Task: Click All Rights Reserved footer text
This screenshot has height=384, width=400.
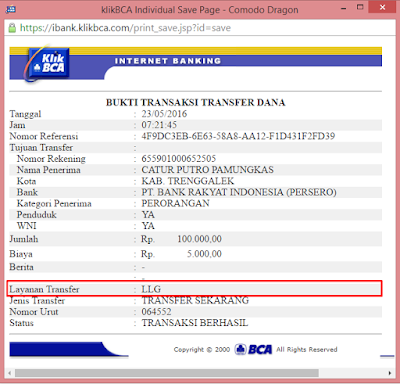Action: (x=307, y=349)
